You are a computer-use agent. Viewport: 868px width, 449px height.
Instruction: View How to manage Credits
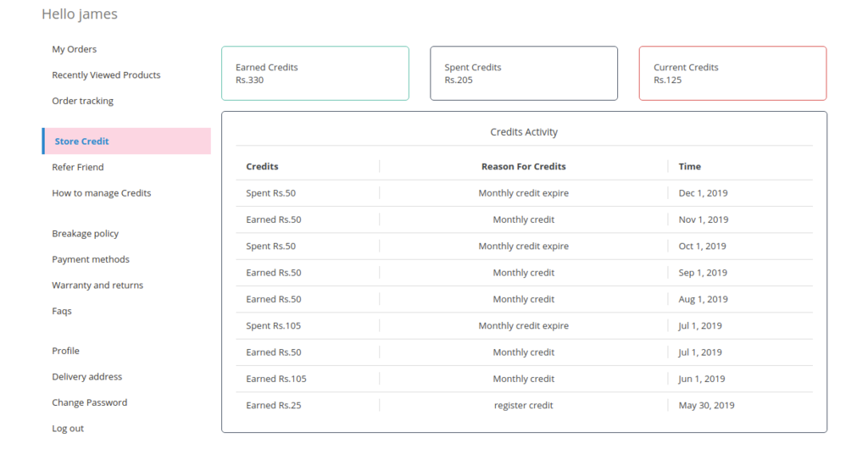click(x=102, y=193)
